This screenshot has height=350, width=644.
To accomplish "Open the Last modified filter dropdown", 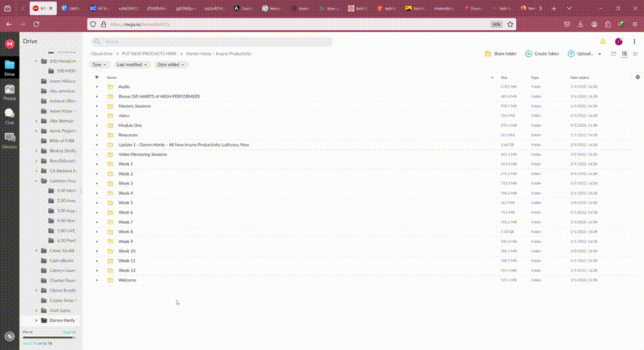I will [x=131, y=64].
